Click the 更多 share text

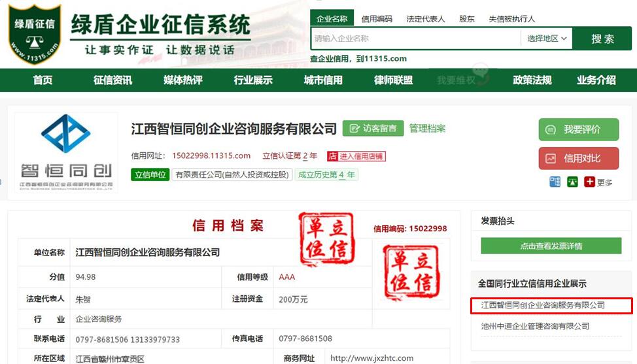click(604, 182)
